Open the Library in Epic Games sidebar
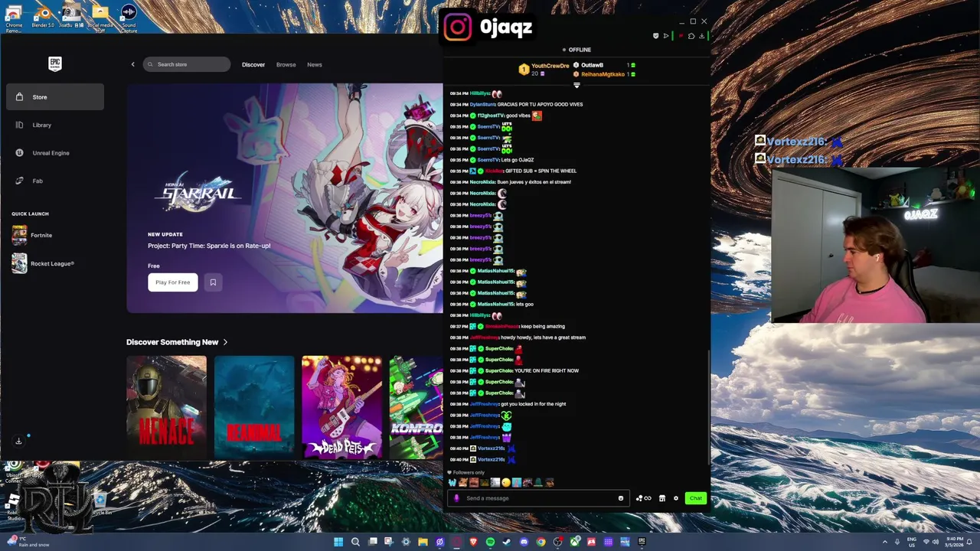The height and width of the screenshot is (551, 980). (55, 125)
